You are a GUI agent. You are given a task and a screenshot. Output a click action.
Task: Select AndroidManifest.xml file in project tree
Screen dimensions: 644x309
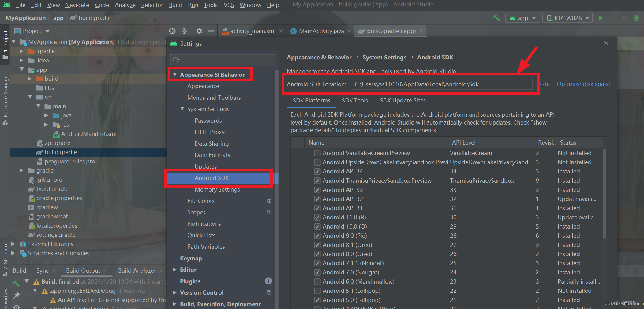click(89, 134)
